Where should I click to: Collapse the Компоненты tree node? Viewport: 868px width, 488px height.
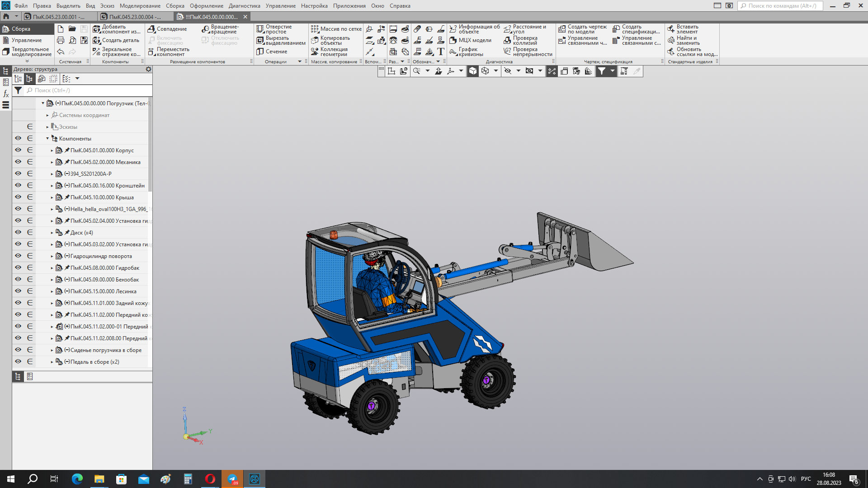pyautogui.click(x=47, y=139)
